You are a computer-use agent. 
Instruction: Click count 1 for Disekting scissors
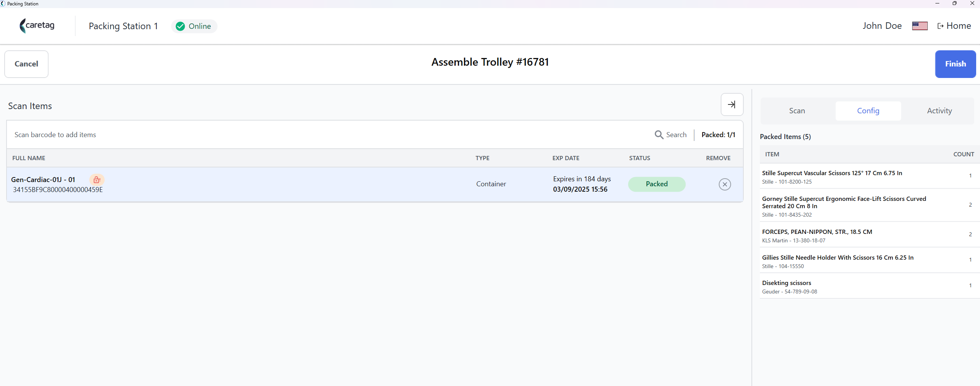pyautogui.click(x=970, y=286)
